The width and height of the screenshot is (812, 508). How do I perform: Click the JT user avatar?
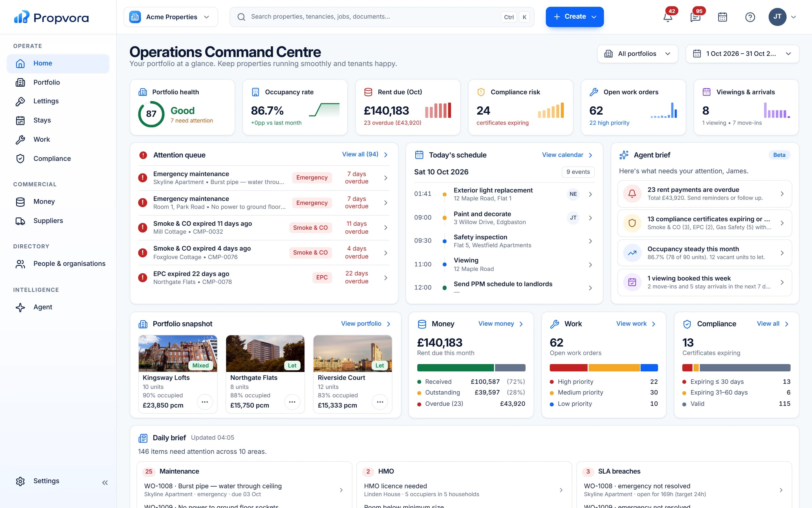click(x=777, y=17)
